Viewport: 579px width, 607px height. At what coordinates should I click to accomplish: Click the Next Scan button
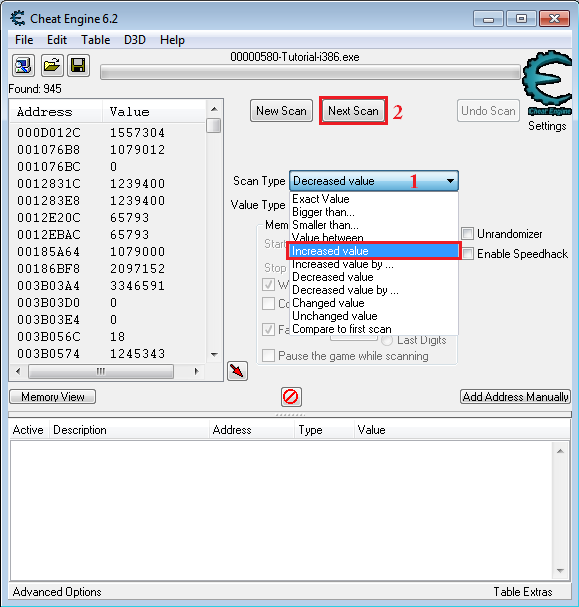pyautogui.click(x=353, y=111)
